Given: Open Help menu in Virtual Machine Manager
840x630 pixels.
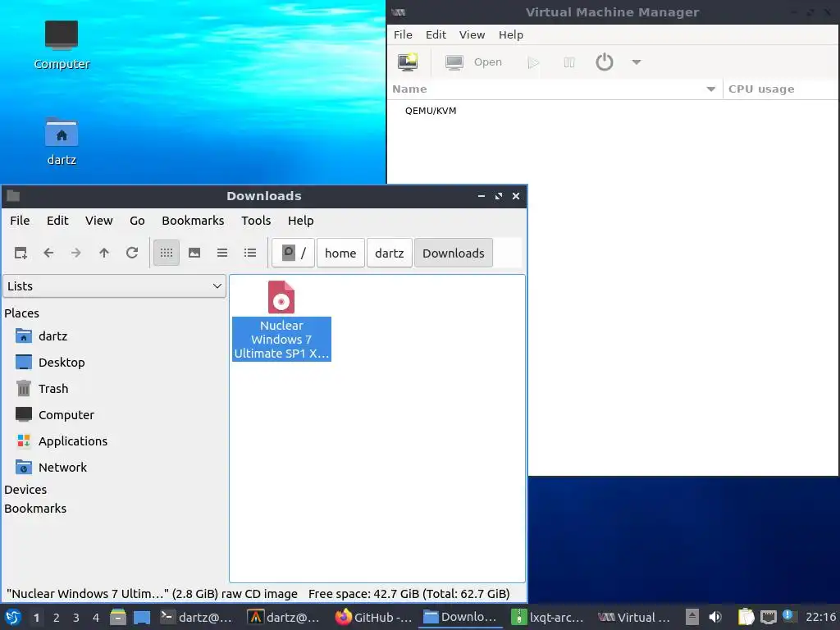Looking at the screenshot, I should click(x=511, y=34).
